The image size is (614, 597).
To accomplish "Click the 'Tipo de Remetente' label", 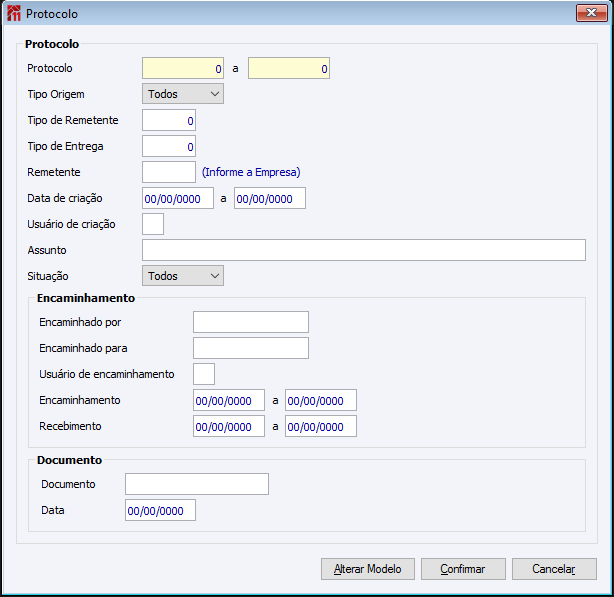I will 73,120.
